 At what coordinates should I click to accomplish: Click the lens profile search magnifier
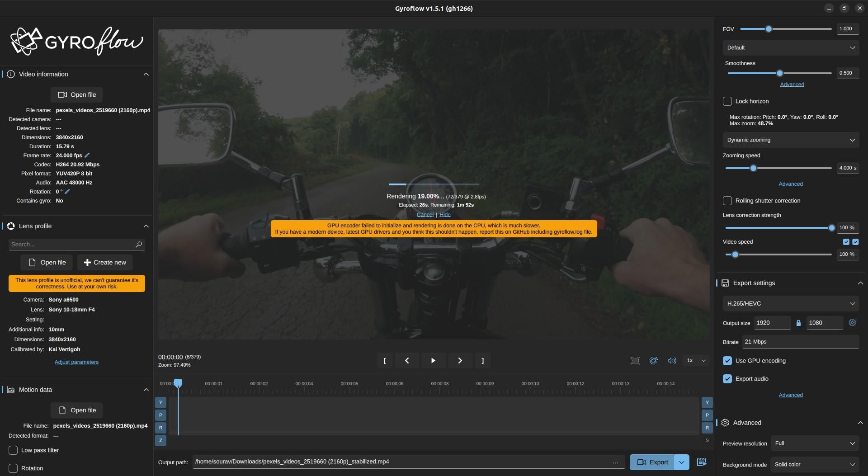tap(138, 244)
